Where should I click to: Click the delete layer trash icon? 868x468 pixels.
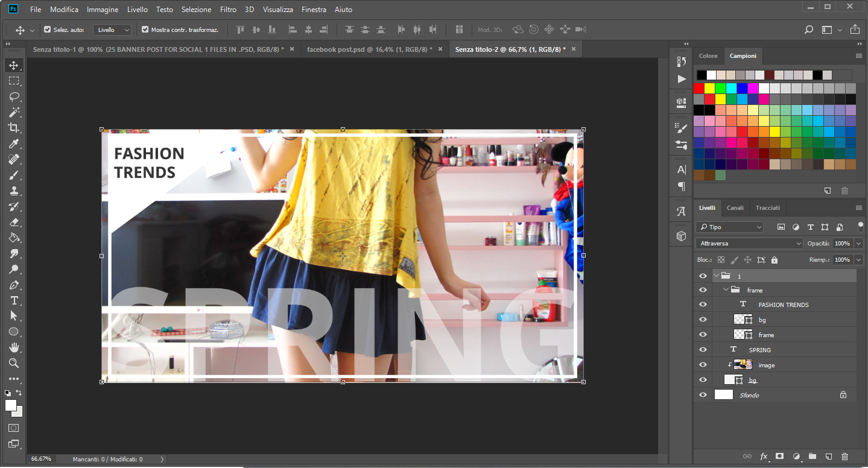click(x=844, y=457)
